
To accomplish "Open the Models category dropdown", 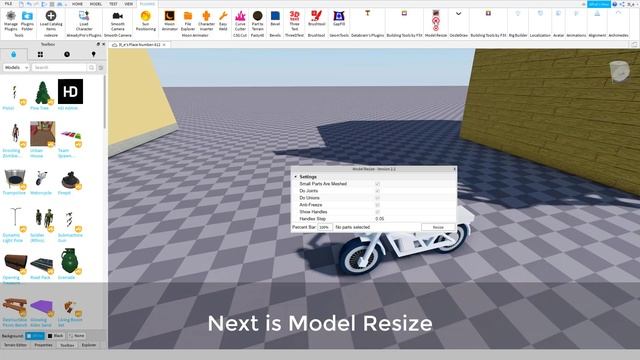I will coord(16,67).
